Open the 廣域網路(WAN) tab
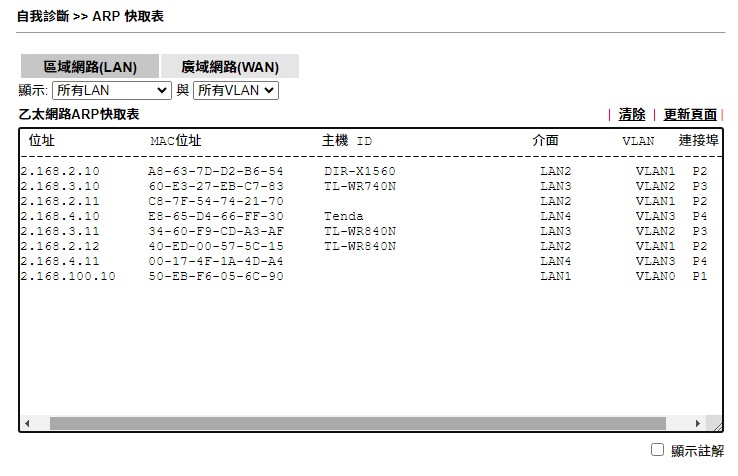738x476 pixels. coord(229,67)
